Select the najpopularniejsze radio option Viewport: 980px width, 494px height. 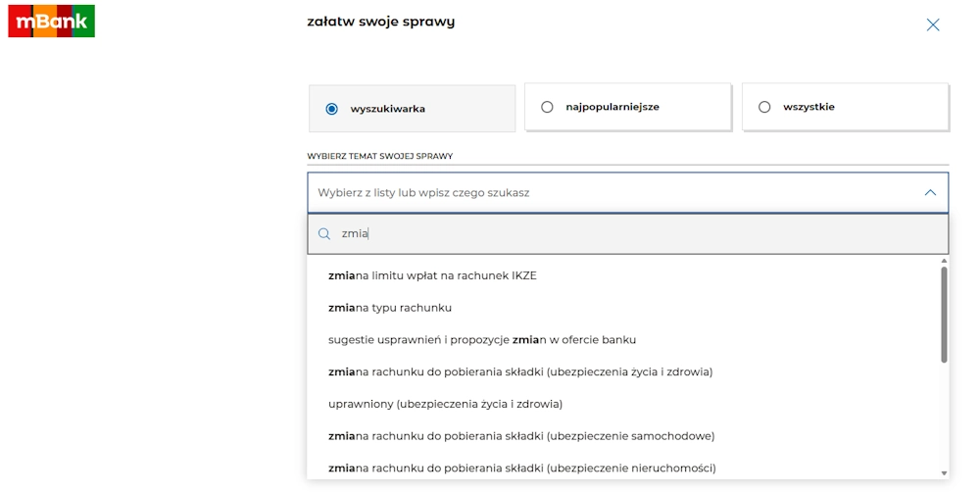pos(547,107)
